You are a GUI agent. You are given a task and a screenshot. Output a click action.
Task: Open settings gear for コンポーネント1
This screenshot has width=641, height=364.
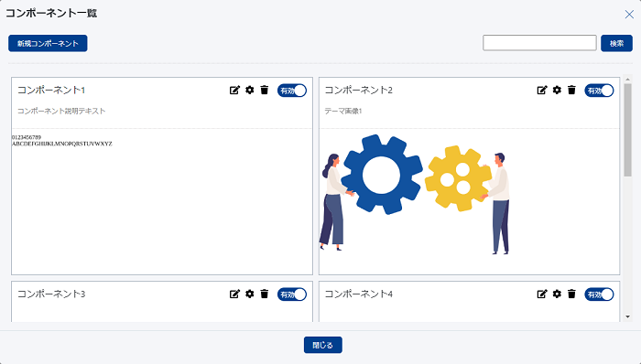click(250, 90)
